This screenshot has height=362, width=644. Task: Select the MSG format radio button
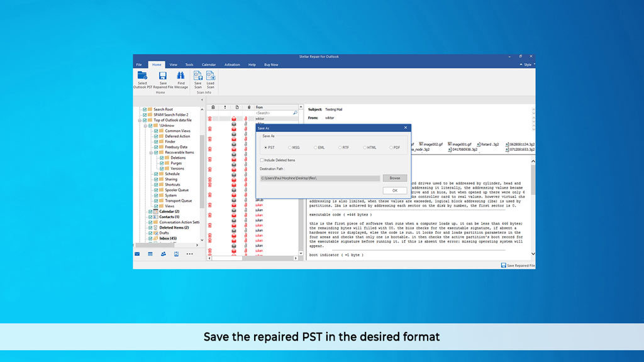[x=290, y=147]
